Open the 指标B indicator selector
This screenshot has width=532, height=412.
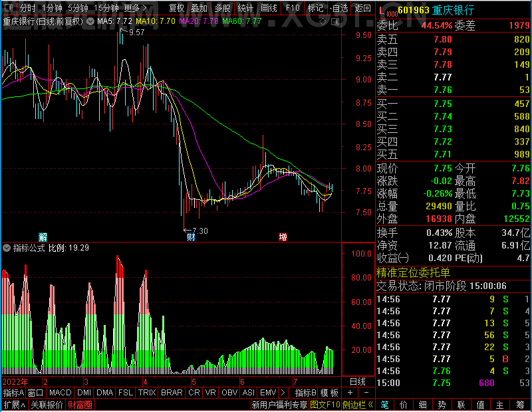pyautogui.click(x=306, y=393)
